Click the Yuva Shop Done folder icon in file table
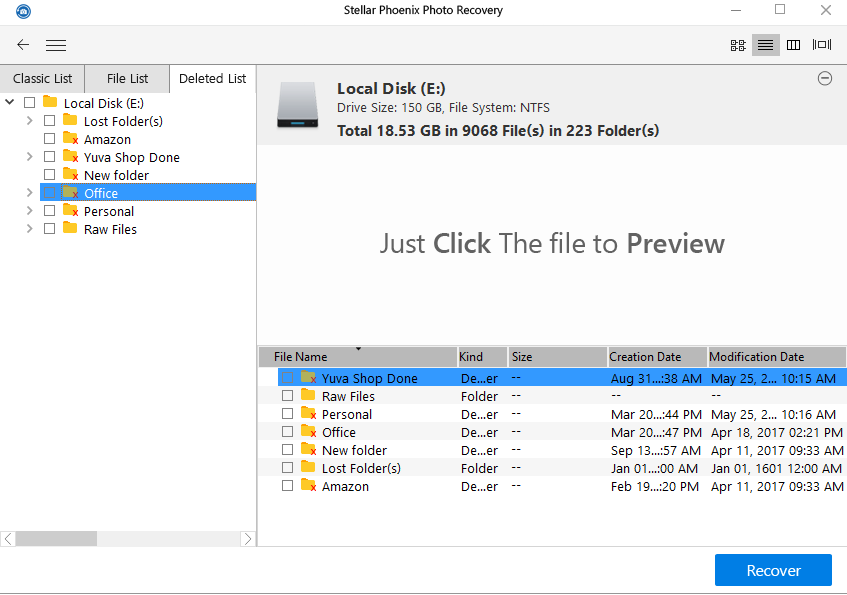 point(309,377)
